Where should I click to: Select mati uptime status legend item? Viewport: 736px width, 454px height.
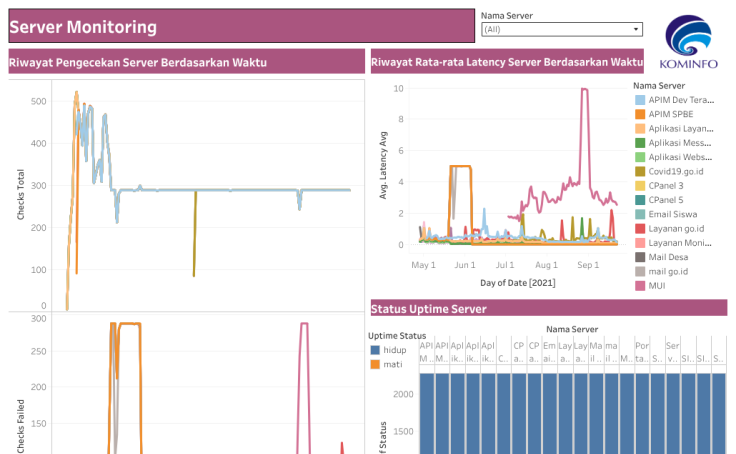pyautogui.click(x=385, y=364)
